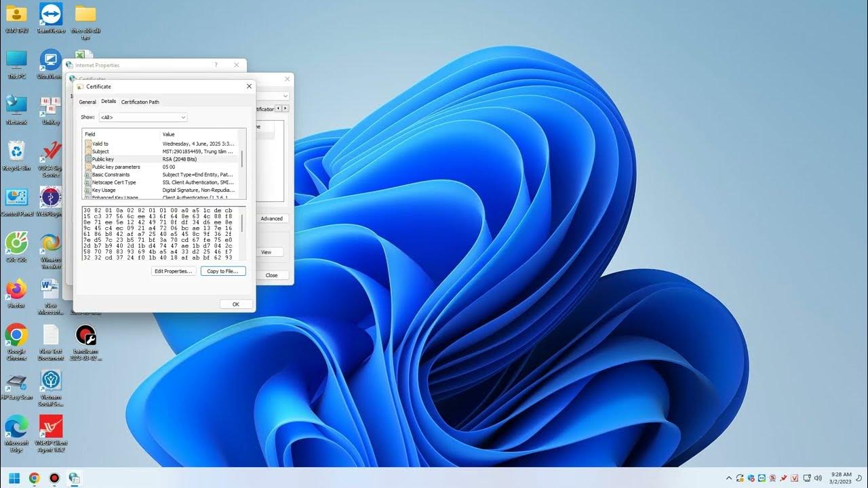
Task: Launch the HP Easy Scan shortcut
Action: (x=16, y=386)
